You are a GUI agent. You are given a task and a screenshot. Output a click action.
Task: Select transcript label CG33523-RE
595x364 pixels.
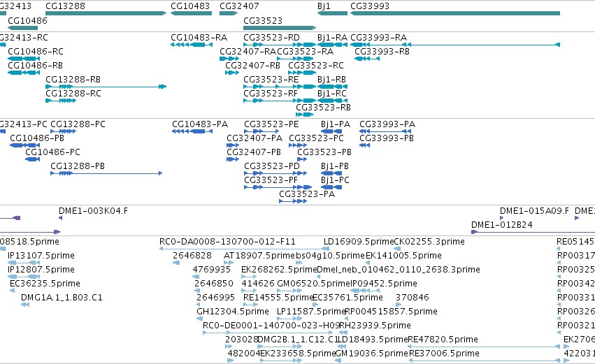pyautogui.click(x=271, y=80)
